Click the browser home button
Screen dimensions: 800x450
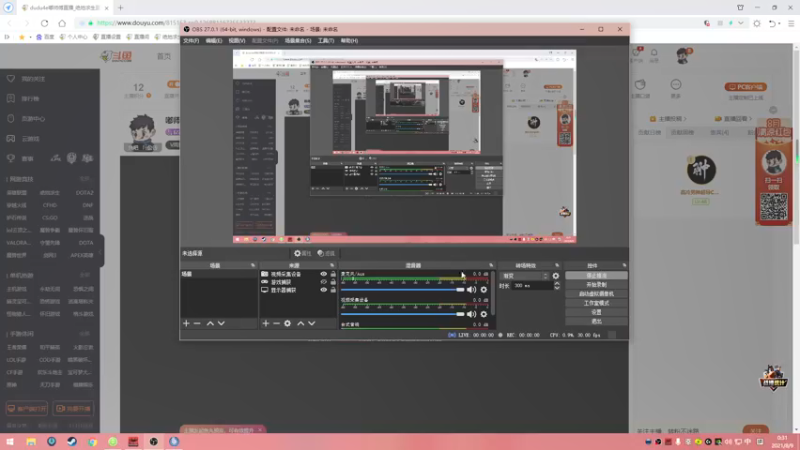pyautogui.click(x=62, y=23)
